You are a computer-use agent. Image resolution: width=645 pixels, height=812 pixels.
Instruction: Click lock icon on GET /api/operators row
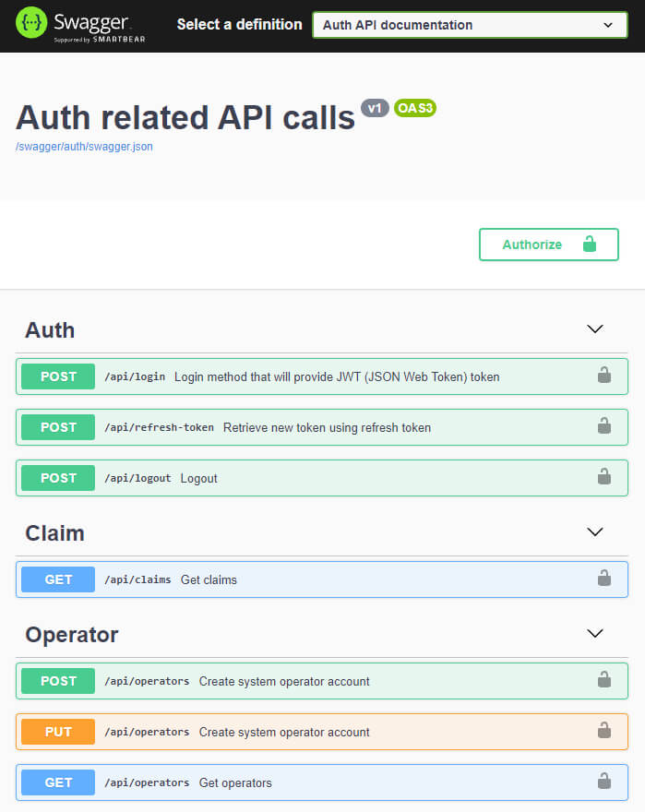tap(604, 781)
